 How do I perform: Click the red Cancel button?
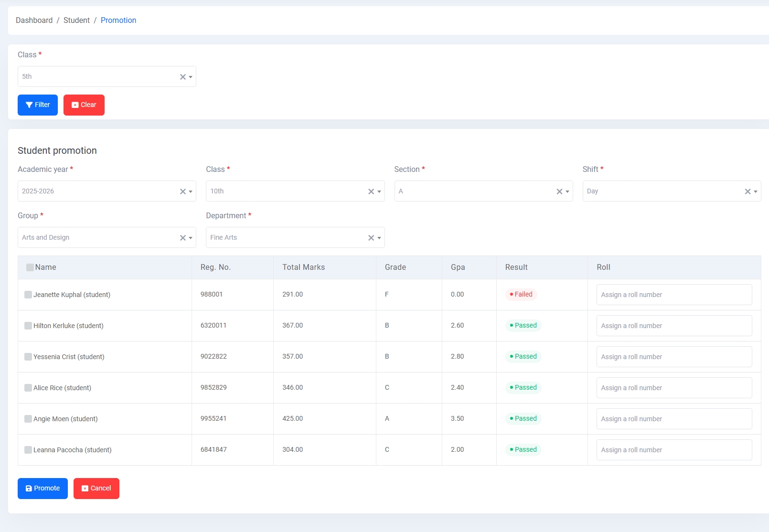pos(96,489)
